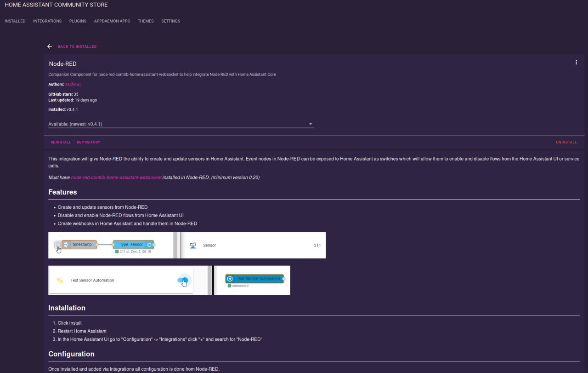Open the AppDaemon Apps tab

coord(112,21)
